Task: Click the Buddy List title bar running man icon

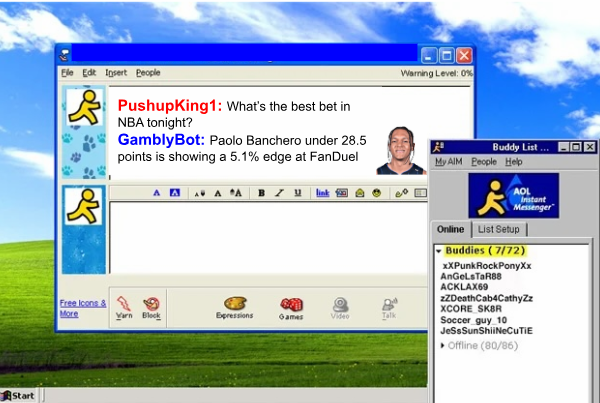Action: tap(438, 147)
